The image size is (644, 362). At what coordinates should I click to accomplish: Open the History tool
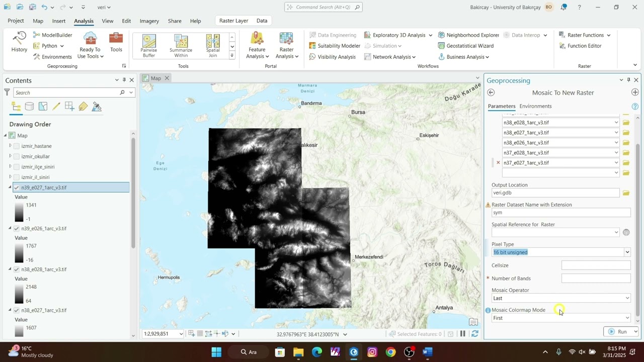pos(19,42)
